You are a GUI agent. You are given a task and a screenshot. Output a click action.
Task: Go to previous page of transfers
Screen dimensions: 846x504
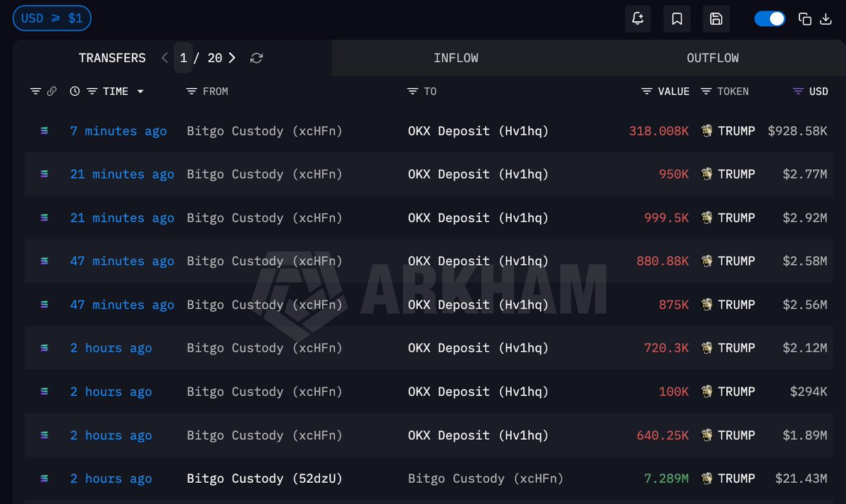click(164, 58)
